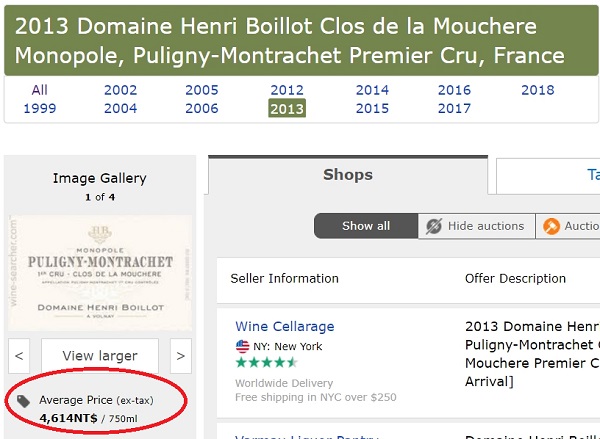Screen dimensions: 600x439
Task: Click the price tag icon beside Average Price
Action: click(23, 401)
